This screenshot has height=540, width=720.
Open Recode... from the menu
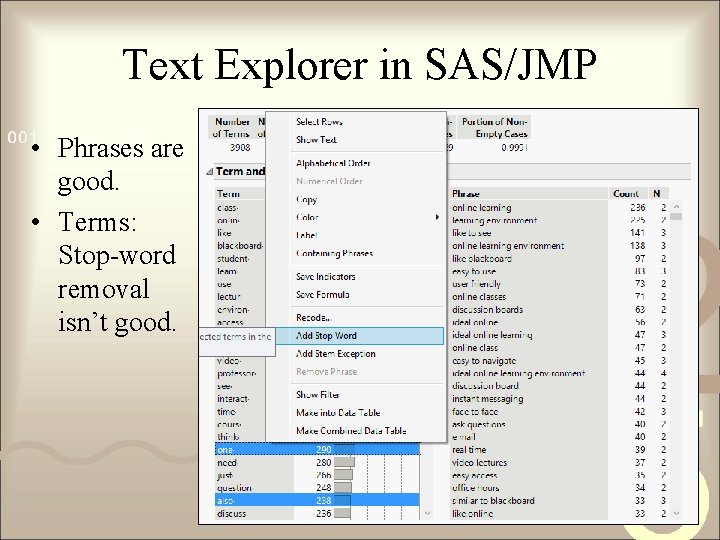pyautogui.click(x=314, y=318)
